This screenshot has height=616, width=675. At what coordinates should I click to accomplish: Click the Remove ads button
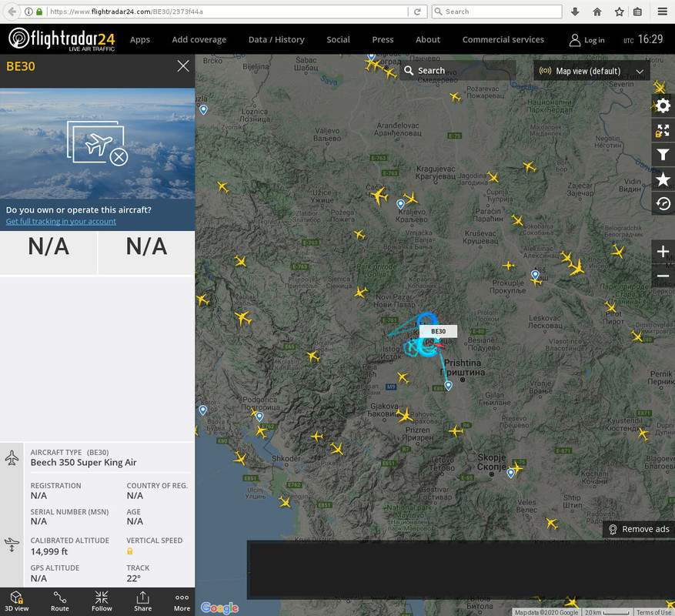coord(639,529)
